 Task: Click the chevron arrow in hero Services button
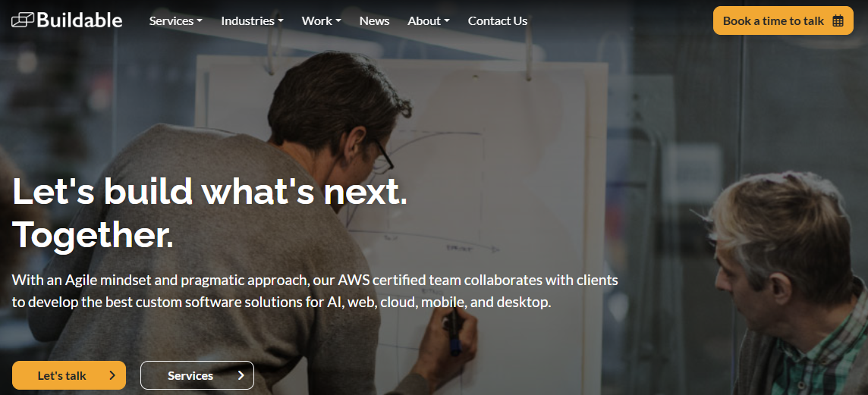(241, 375)
